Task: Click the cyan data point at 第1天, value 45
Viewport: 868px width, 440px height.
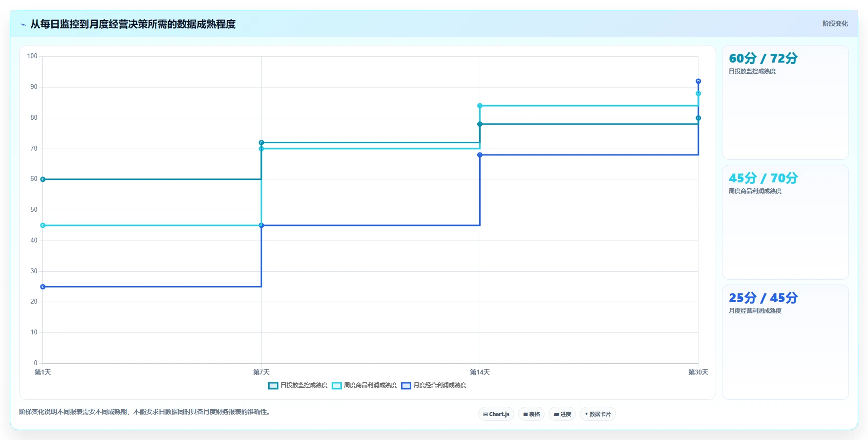Action: click(43, 225)
